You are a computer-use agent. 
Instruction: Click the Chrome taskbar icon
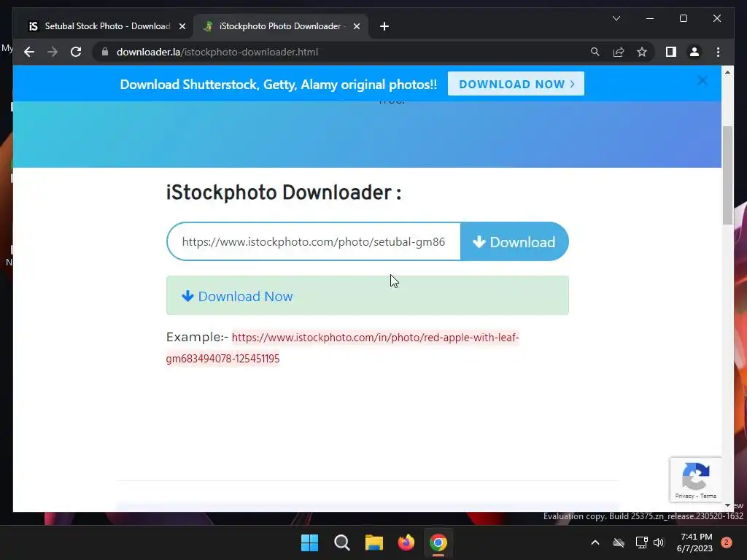coord(438,542)
